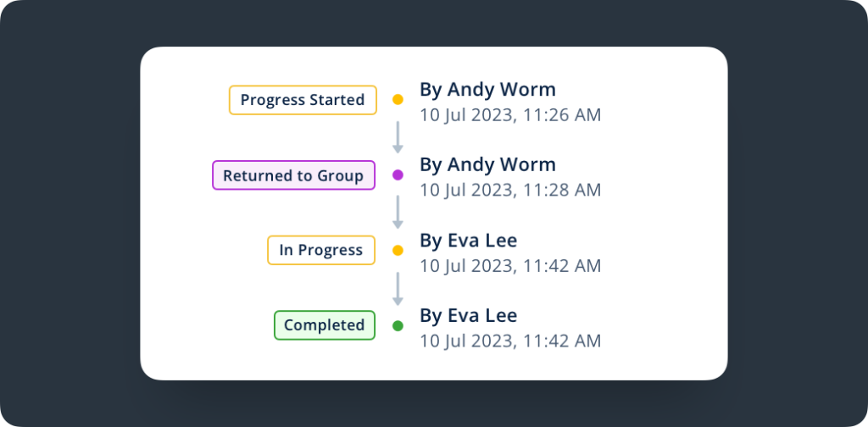Open By Andy Worm next to Returned to Group

pyautogui.click(x=487, y=164)
